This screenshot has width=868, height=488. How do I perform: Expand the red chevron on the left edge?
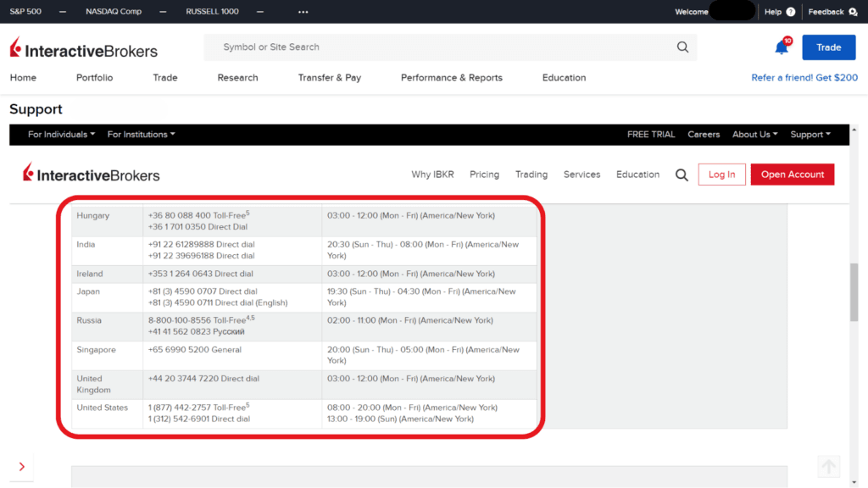pyautogui.click(x=21, y=467)
